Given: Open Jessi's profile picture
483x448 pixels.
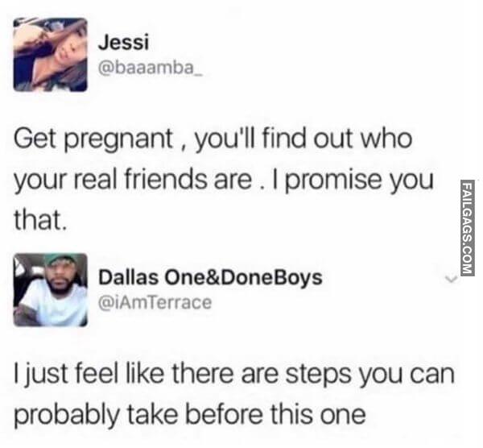Looking at the screenshot, I should pyautogui.click(x=51, y=55).
